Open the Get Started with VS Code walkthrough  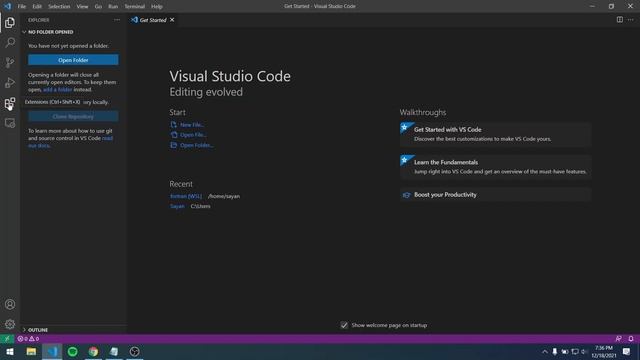[496, 134]
